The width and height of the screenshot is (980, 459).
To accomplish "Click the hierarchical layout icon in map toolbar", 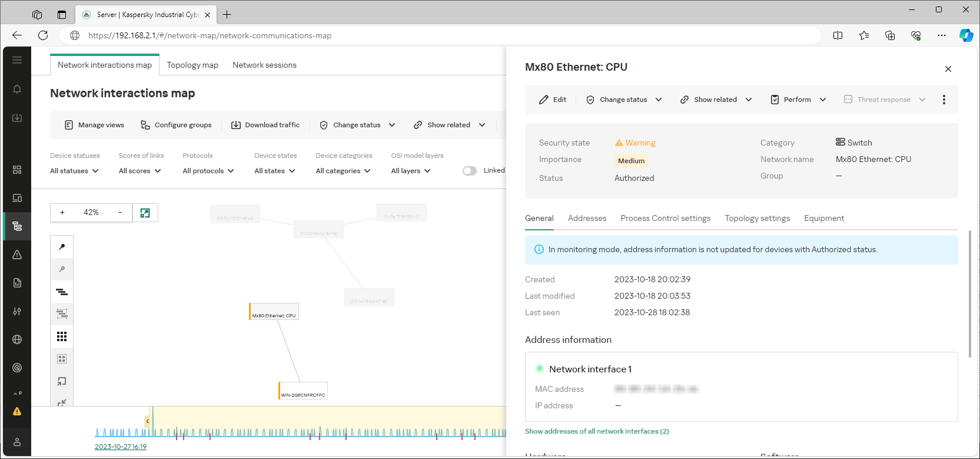I will pos(62,292).
